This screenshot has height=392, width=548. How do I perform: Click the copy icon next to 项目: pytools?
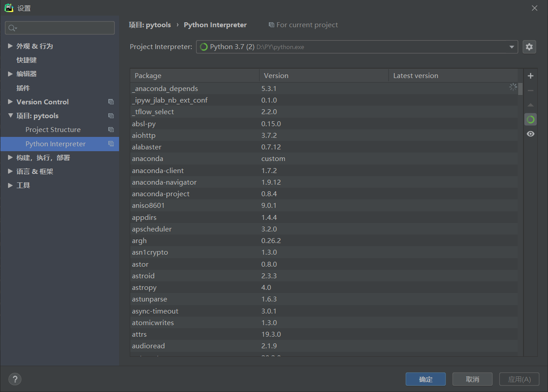pyautogui.click(x=111, y=116)
